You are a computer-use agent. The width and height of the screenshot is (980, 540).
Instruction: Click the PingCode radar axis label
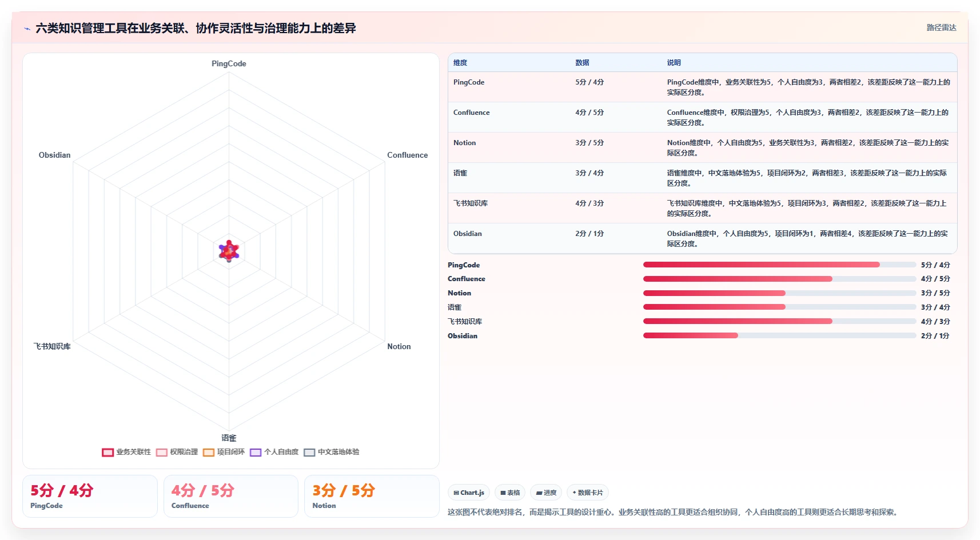pyautogui.click(x=229, y=63)
